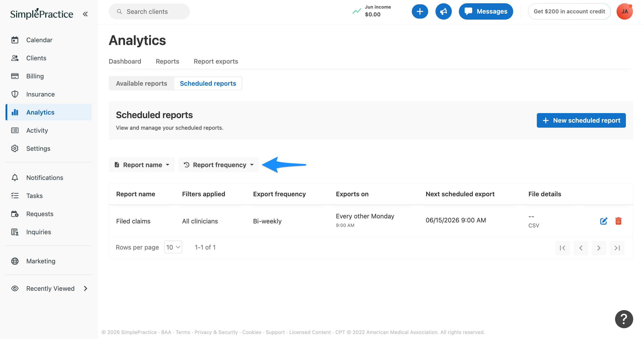644x339 pixels.
Task: Open the BAA footer link
Action: [166, 332]
